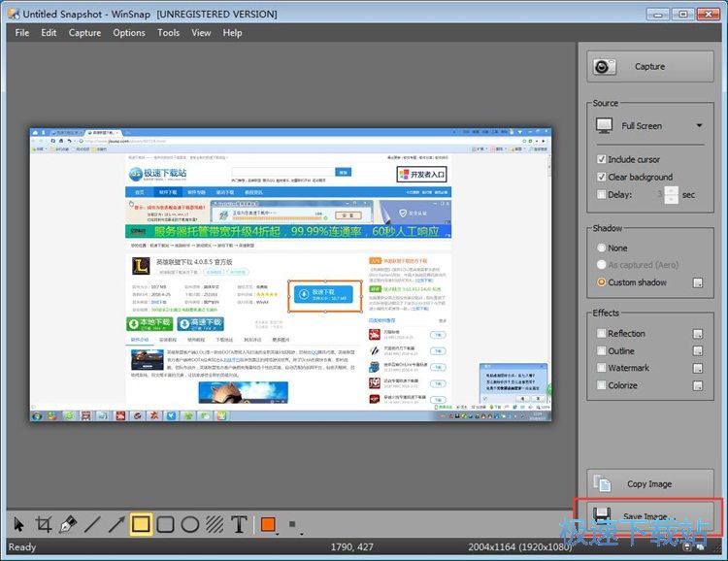Click the 'Source' group label
Image resolution: width=728 pixels, height=561 pixels.
pos(605,103)
